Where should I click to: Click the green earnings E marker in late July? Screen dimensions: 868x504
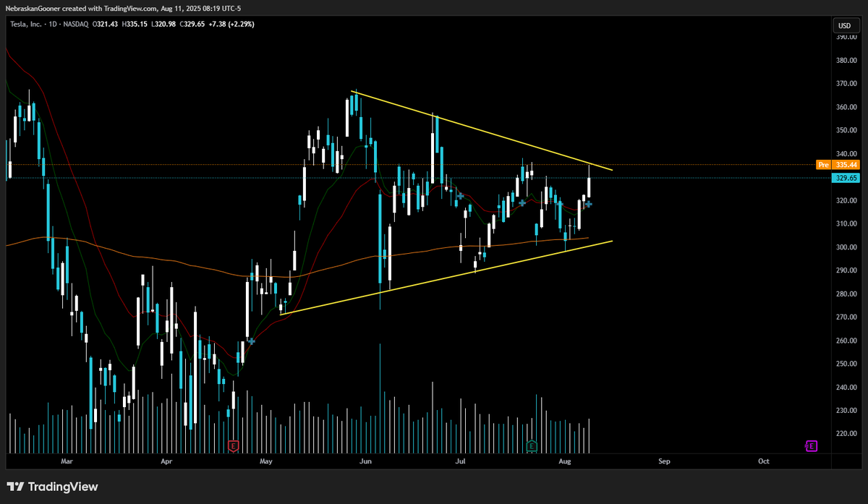click(532, 446)
